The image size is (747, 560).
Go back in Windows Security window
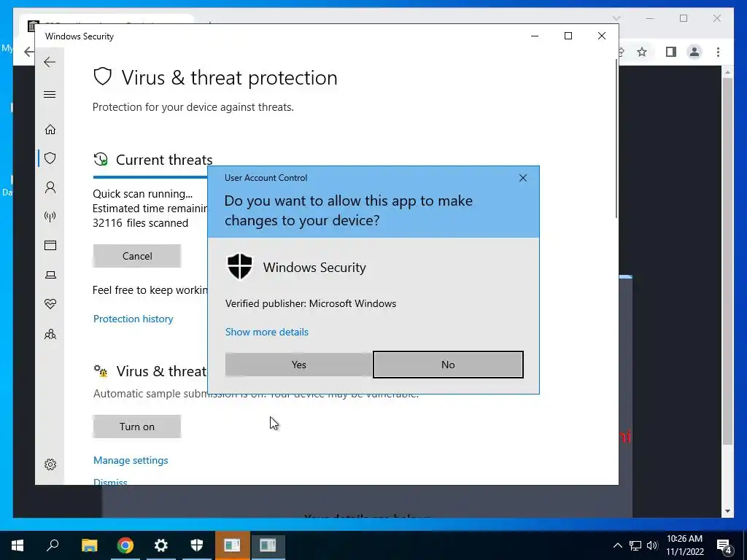tap(50, 62)
